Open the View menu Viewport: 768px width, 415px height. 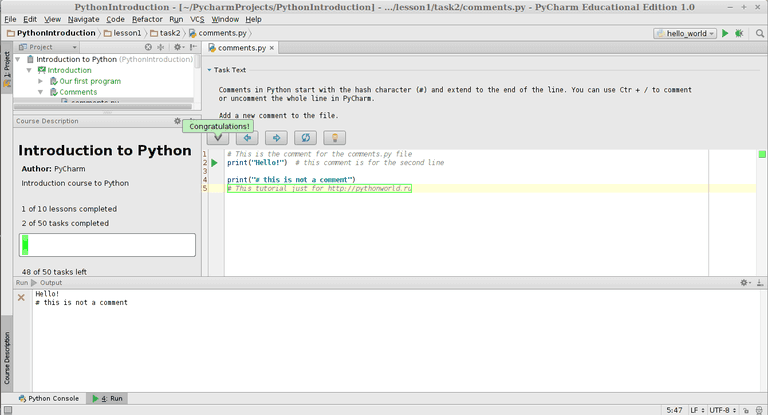(52, 19)
